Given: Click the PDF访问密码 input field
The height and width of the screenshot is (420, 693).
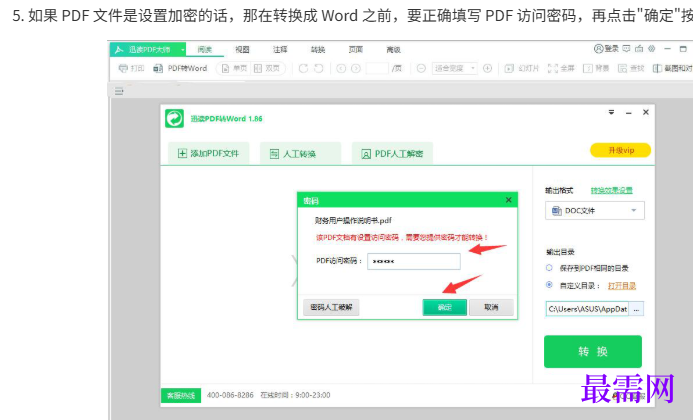Looking at the screenshot, I should pos(413,261).
